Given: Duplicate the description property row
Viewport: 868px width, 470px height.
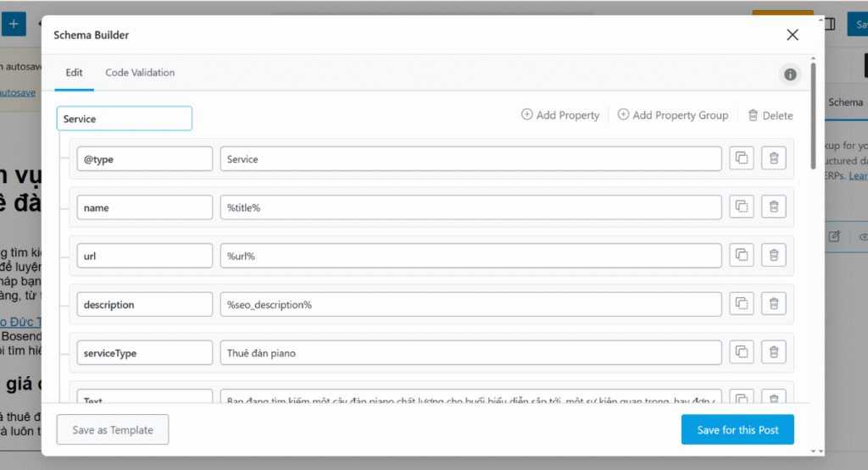Looking at the screenshot, I should pos(742,304).
